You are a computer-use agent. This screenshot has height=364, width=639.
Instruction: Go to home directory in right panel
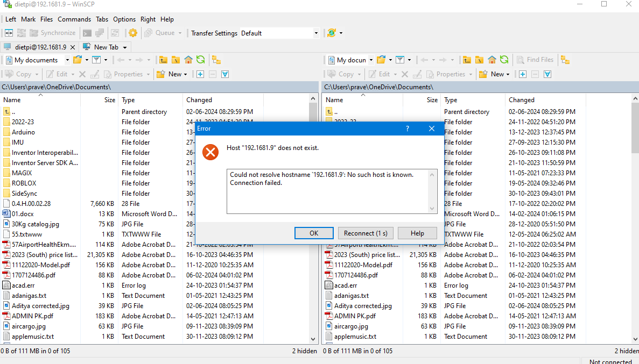(x=492, y=60)
